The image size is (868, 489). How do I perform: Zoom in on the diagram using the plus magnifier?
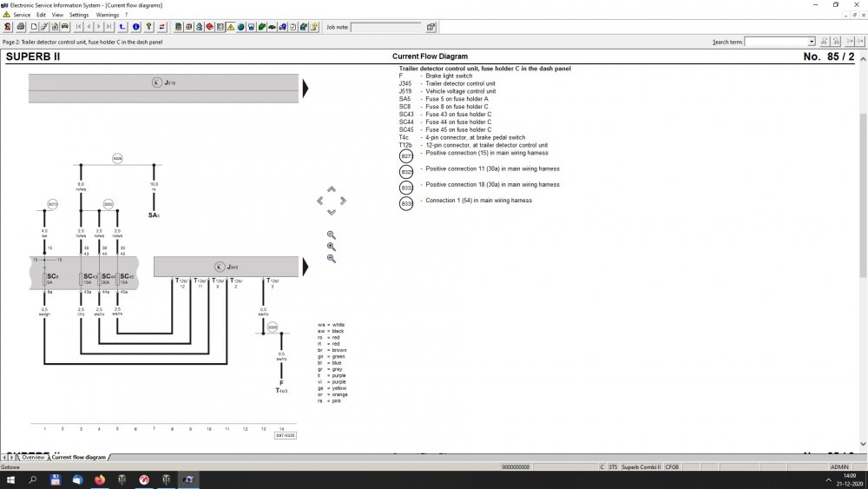click(331, 247)
